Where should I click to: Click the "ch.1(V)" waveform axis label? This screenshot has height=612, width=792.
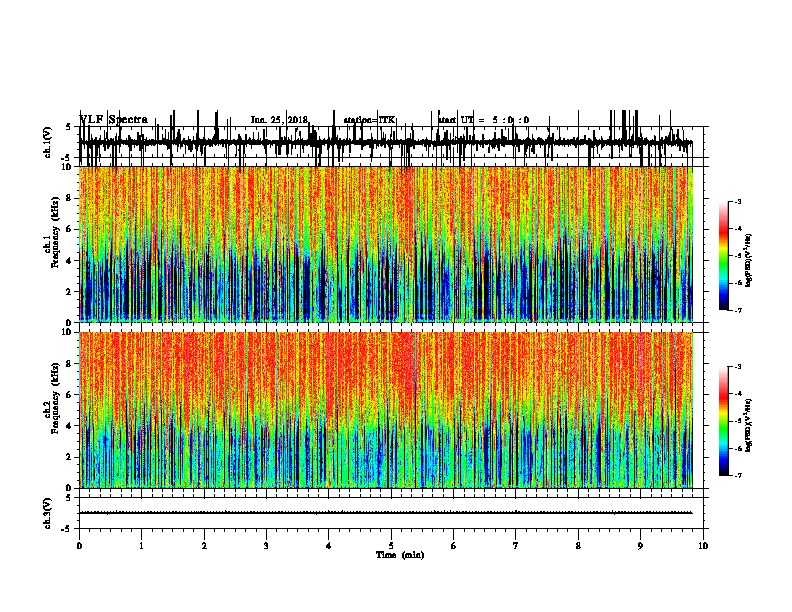coord(48,142)
